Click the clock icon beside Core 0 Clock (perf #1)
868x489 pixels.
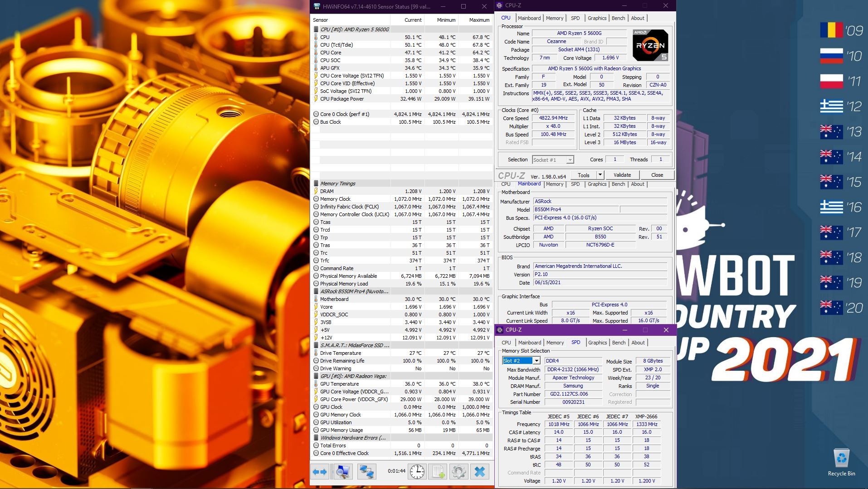coord(316,114)
